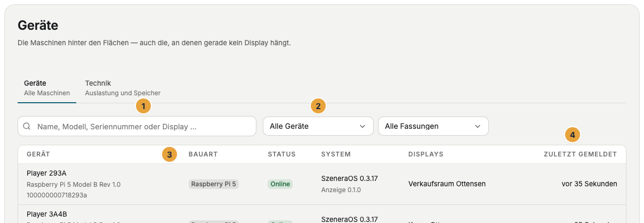
Task: Click Verkaufsraum Ottensen display entry
Action: pos(447,184)
